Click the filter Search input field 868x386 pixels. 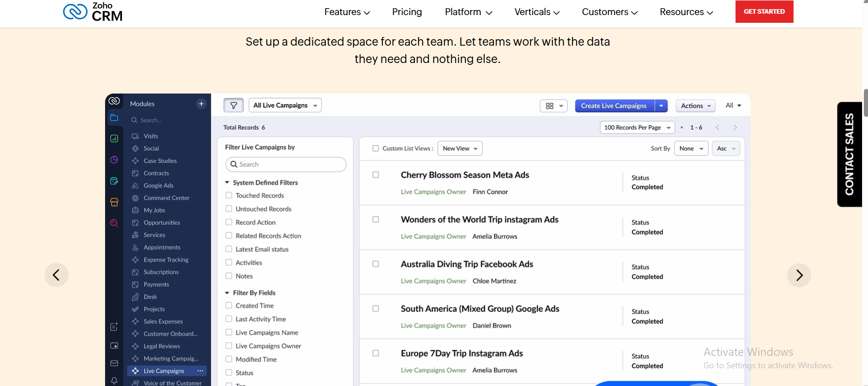pyautogui.click(x=286, y=164)
